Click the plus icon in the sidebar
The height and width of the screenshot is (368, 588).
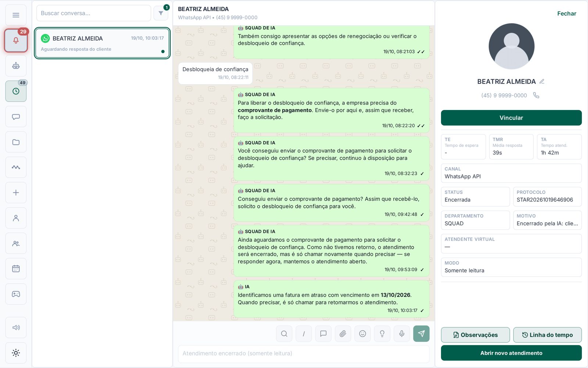(16, 192)
